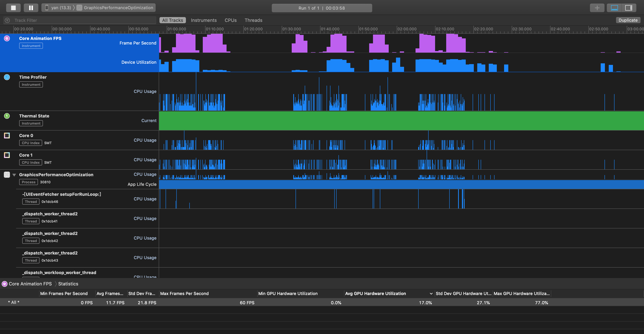This screenshot has height=334, width=644.
Task: Toggle the right inspector pane visibility
Action: click(628, 8)
